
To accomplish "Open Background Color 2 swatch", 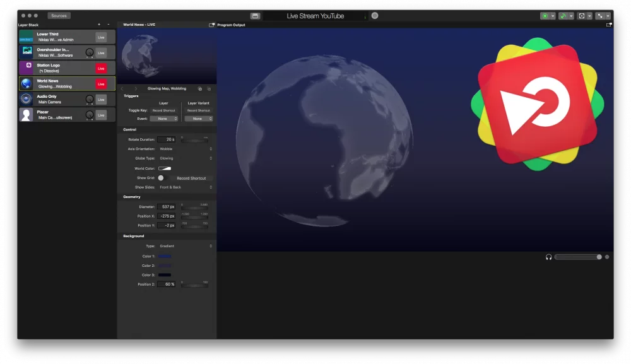I will click(165, 266).
